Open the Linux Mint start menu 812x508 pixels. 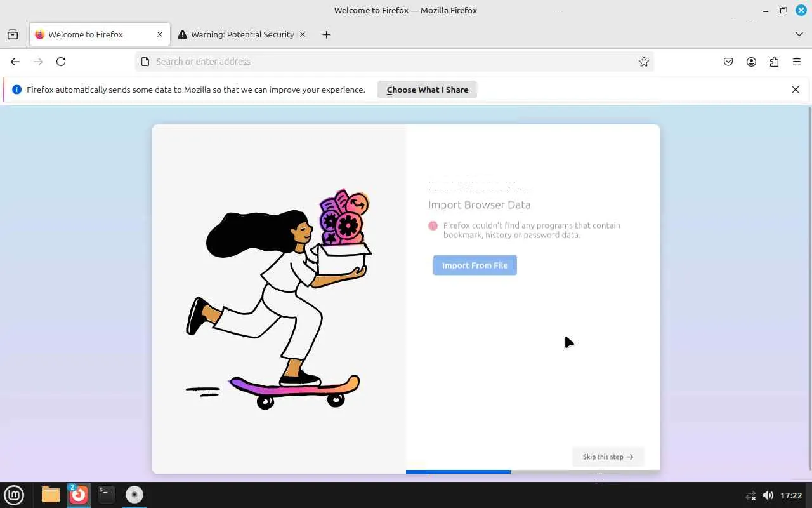click(14, 495)
